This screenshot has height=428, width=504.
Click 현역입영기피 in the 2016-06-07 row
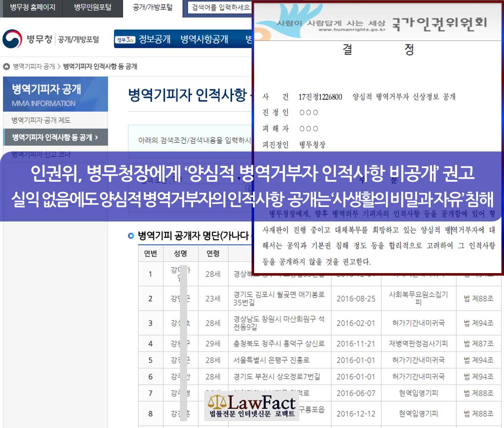click(x=418, y=393)
